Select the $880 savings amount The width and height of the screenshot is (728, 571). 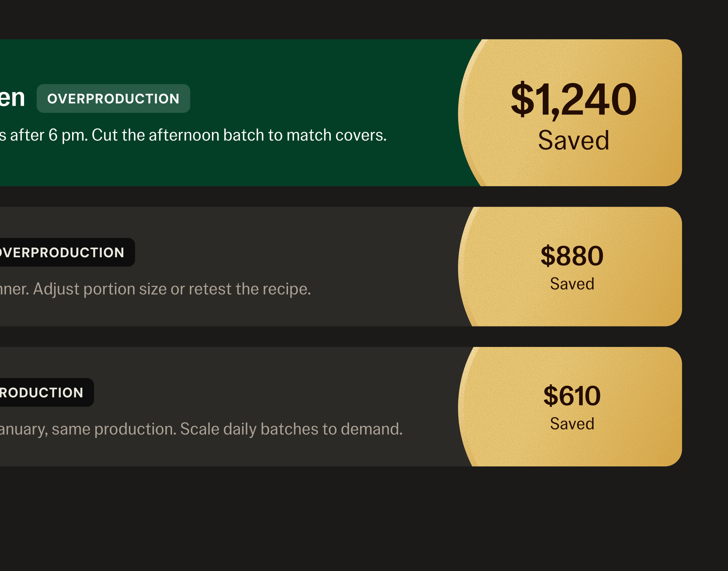click(572, 256)
